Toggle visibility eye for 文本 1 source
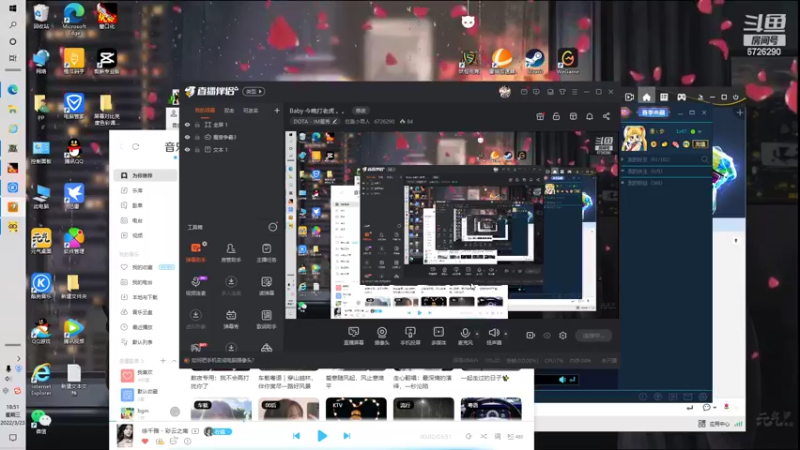This screenshot has height=450, width=800. [187, 149]
